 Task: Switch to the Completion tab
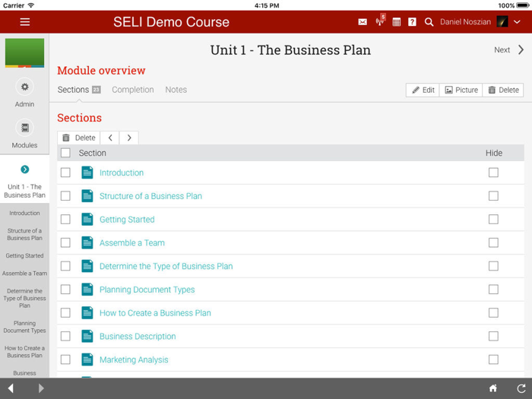pyautogui.click(x=133, y=90)
